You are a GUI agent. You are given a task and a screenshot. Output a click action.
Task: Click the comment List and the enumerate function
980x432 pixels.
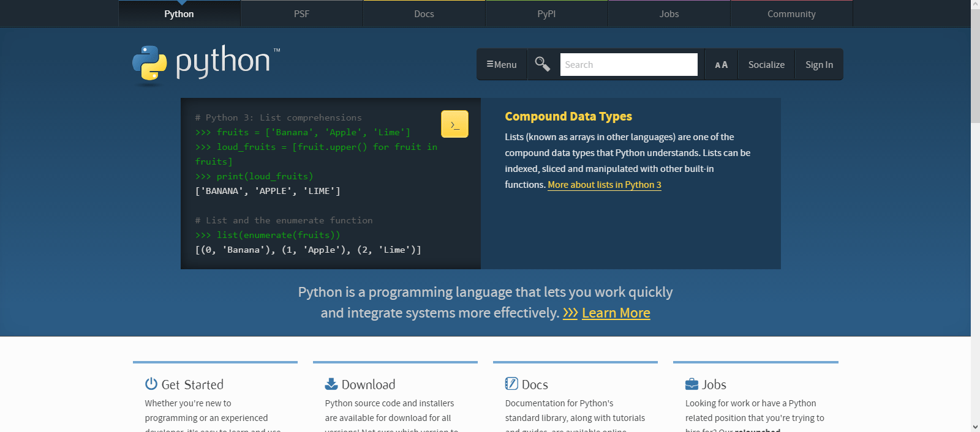tap(284, 220)
